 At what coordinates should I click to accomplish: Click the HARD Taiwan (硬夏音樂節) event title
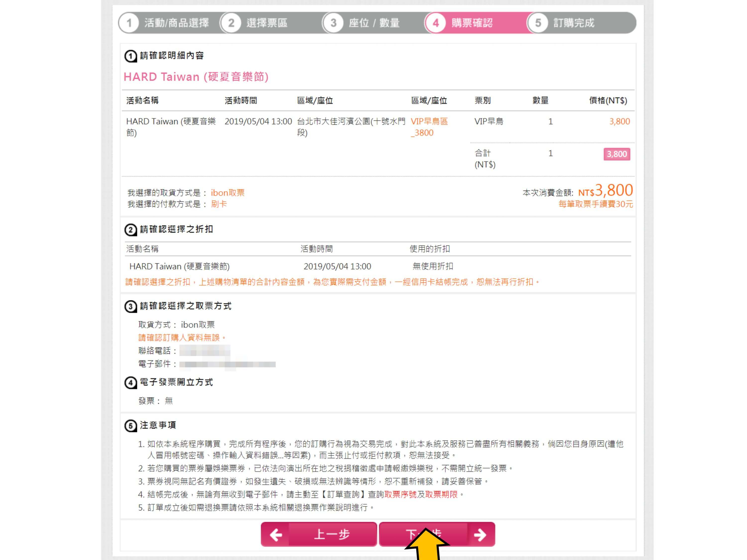pyautogui.click(x=196, y=77)
